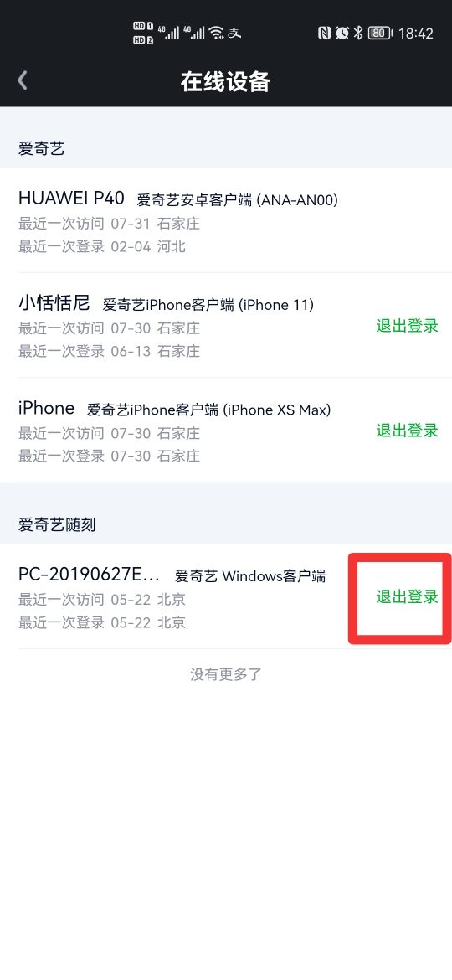Tap the 爱奇艺 section header
Viewport: 452px width, 980px height.
click(41, 149)
